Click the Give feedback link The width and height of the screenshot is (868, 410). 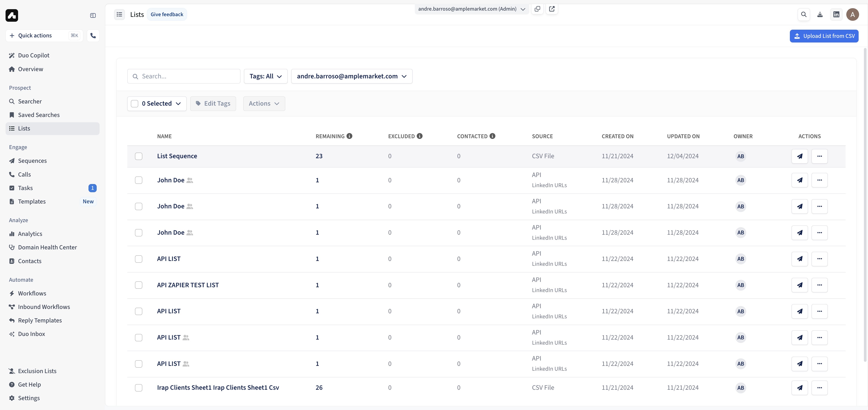click(167, 14)
